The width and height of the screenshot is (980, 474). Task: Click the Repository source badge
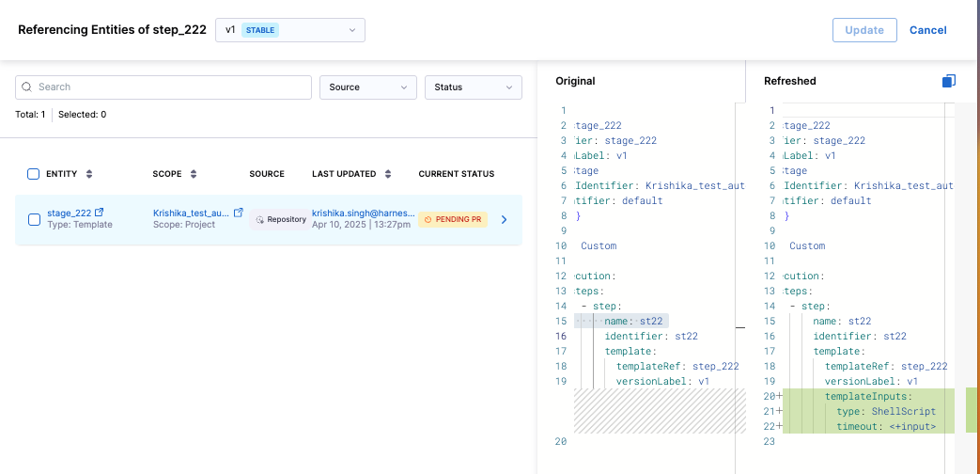(279, 220)
